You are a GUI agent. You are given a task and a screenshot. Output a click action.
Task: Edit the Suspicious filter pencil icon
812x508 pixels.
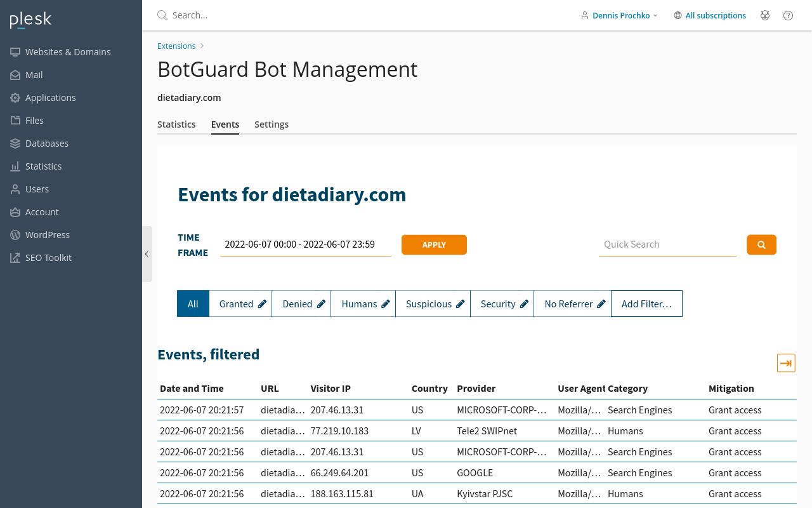tap(460, 304)
